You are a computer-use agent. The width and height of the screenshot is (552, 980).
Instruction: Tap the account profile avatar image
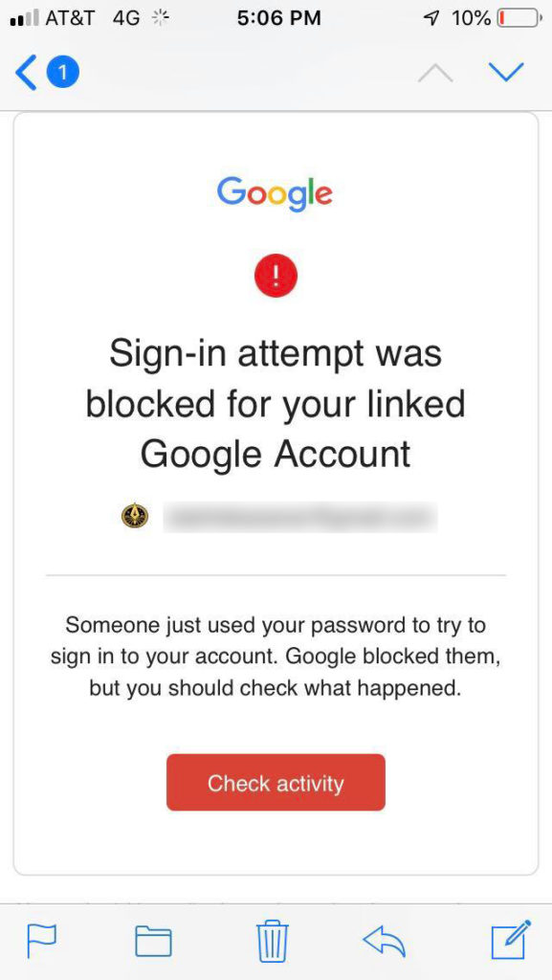[134, 516]
